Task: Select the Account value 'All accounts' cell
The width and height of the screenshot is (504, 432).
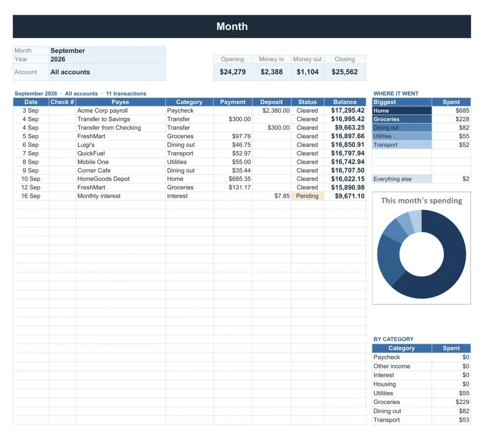Action: pyautogui.click(x=107, y=72)
